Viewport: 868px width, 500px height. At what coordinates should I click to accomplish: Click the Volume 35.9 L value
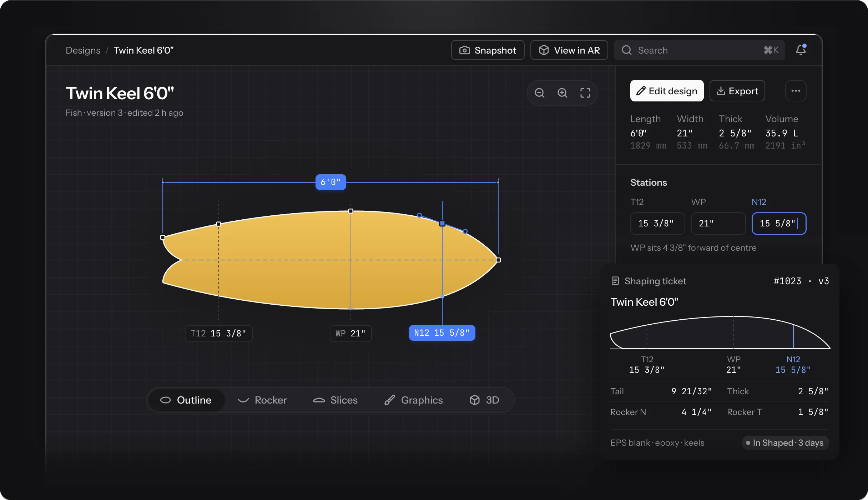point(782,133)
